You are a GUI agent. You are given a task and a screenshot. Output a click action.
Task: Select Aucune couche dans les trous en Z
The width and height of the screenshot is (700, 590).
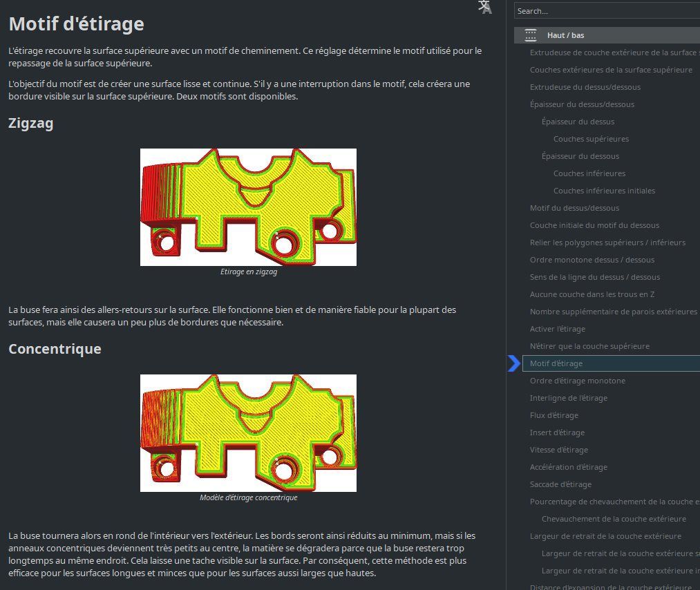(592, 294)
